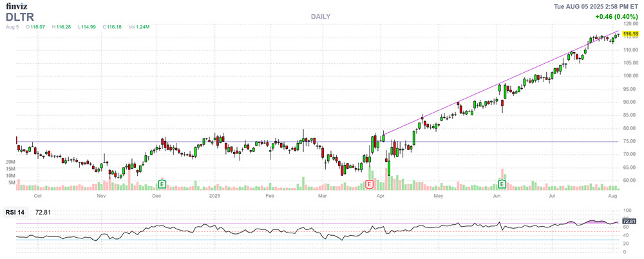The width and height of the screenshot is (644, 259).
Task: Click the 120.00 price axis label
Action: click(x=631, y=24)
